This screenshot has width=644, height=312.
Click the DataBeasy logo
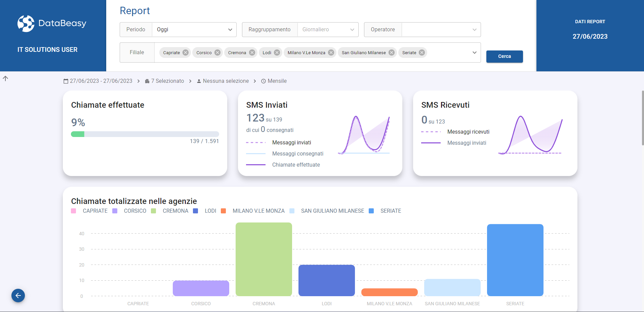pos(52,23)
